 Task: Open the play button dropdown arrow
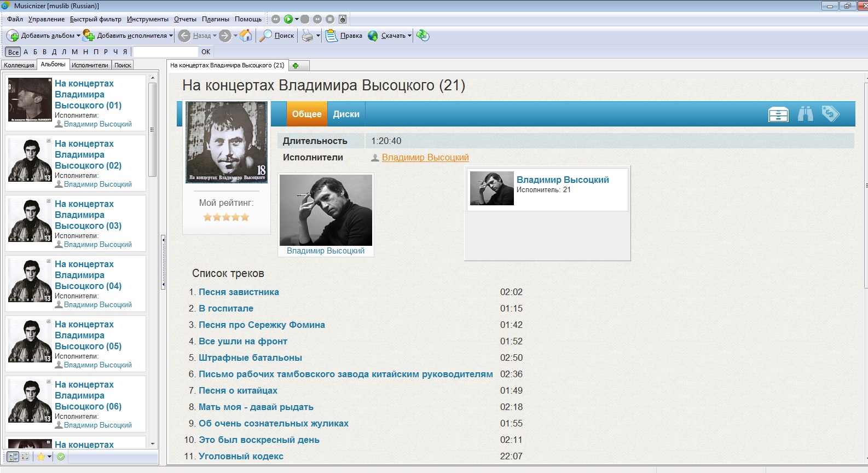(297, 19)
